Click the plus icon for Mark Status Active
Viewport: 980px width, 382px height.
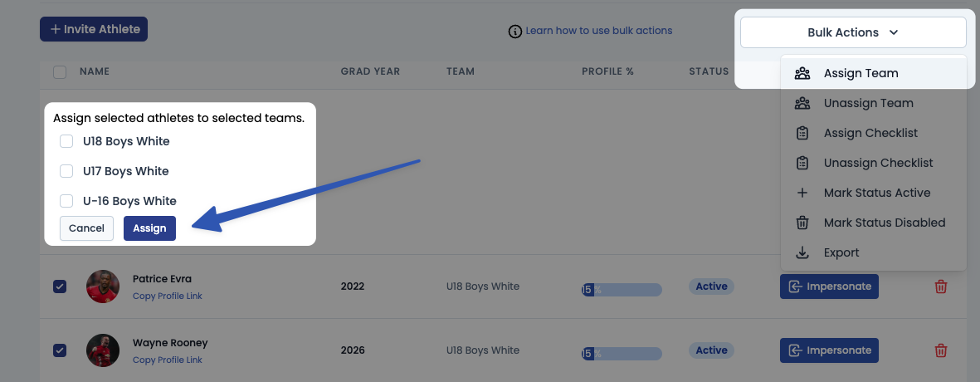[802, 193]
